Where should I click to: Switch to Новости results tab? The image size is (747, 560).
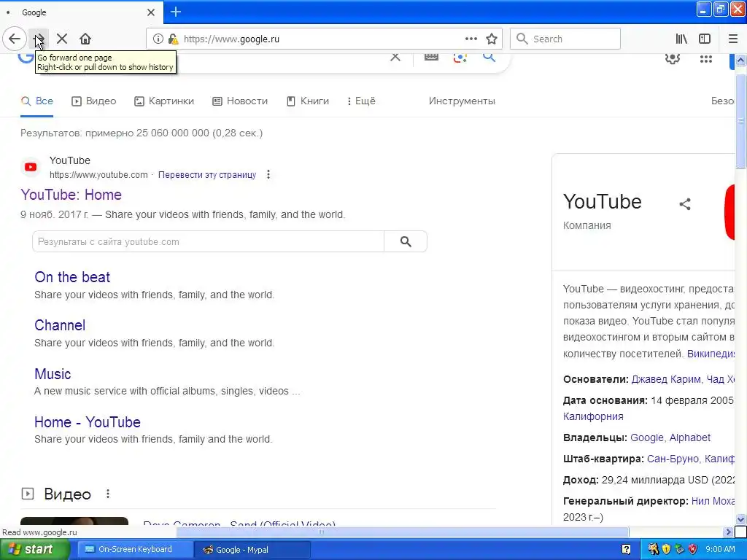240,101
